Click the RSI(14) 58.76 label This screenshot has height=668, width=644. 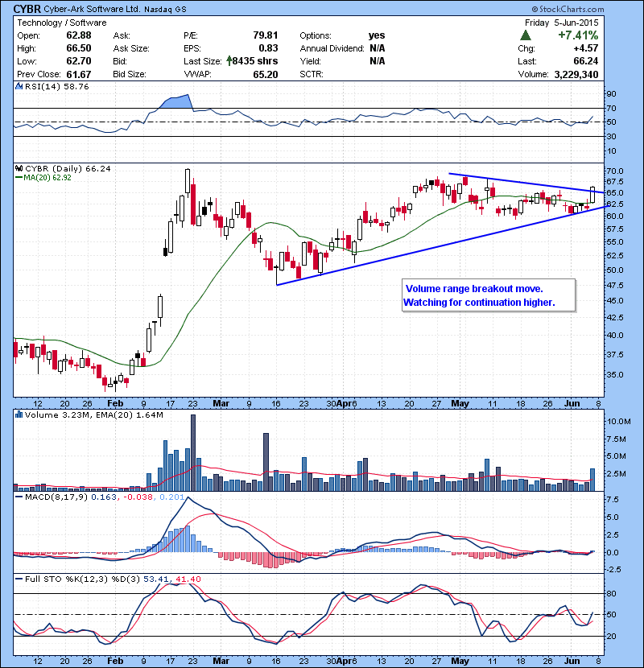(x=56, y=86)
